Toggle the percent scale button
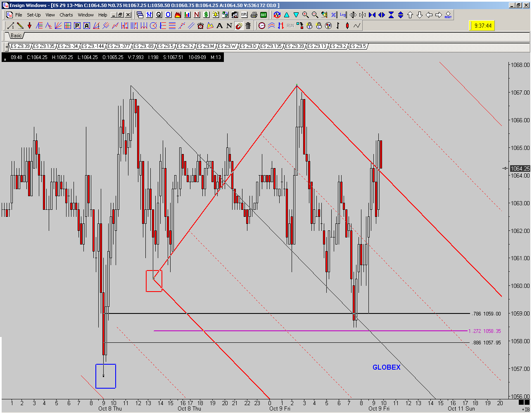Screen dimensions: 532x413 click(334, 14)
